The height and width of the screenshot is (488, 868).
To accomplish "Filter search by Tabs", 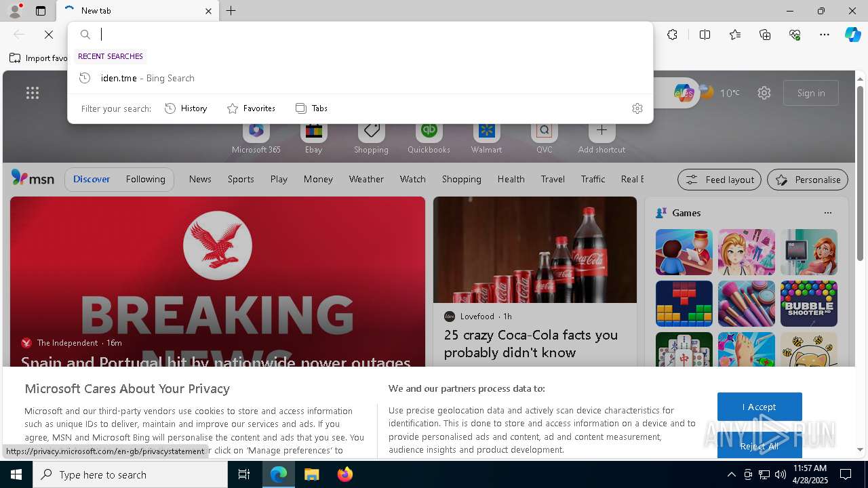I will click(x=311, y=108).
